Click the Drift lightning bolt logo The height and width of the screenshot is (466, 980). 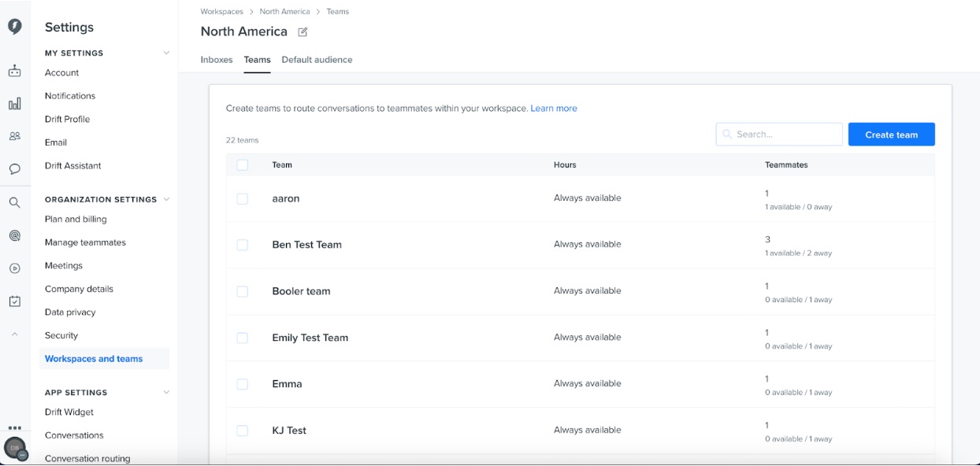pyautogui.click(x=15, y=27)
